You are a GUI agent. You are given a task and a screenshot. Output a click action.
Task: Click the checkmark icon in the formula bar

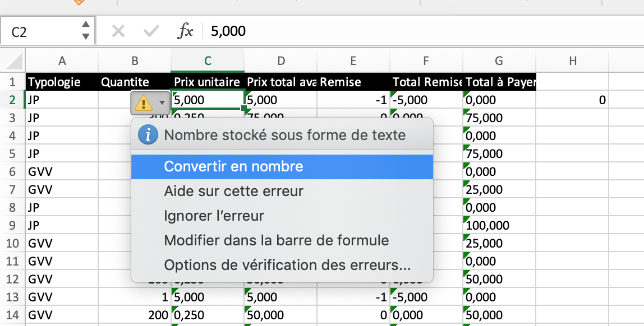click(149, 31)
